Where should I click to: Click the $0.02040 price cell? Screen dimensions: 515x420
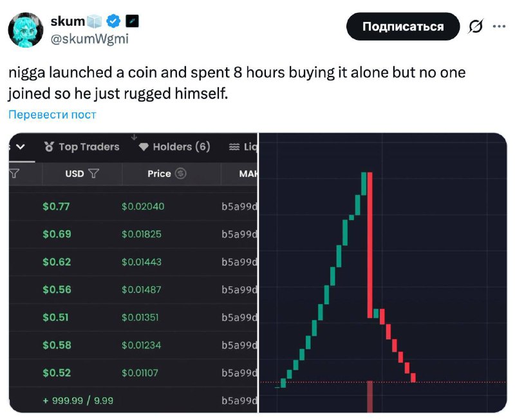point(143,206)
